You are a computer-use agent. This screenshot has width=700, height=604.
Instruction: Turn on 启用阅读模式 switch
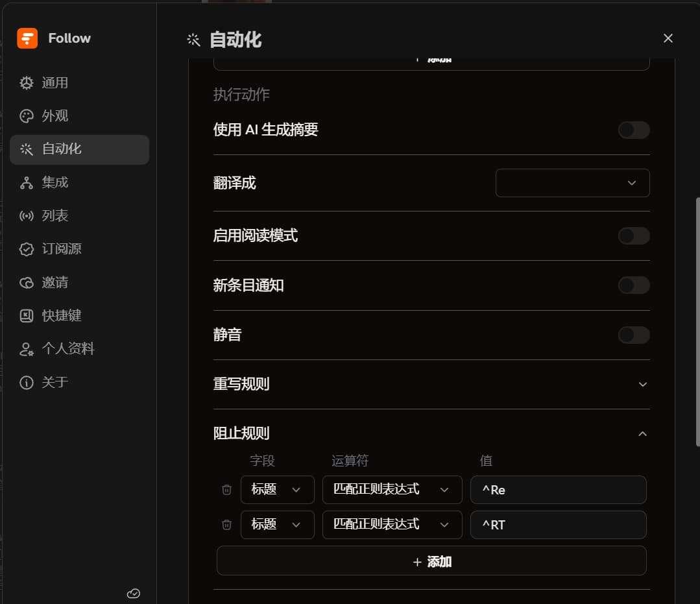point(633,236)
